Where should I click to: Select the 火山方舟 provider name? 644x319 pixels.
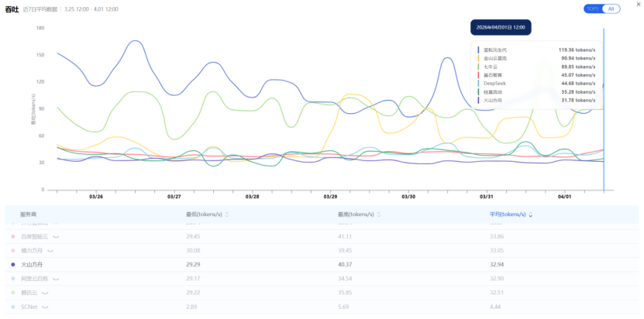point(32,264)
